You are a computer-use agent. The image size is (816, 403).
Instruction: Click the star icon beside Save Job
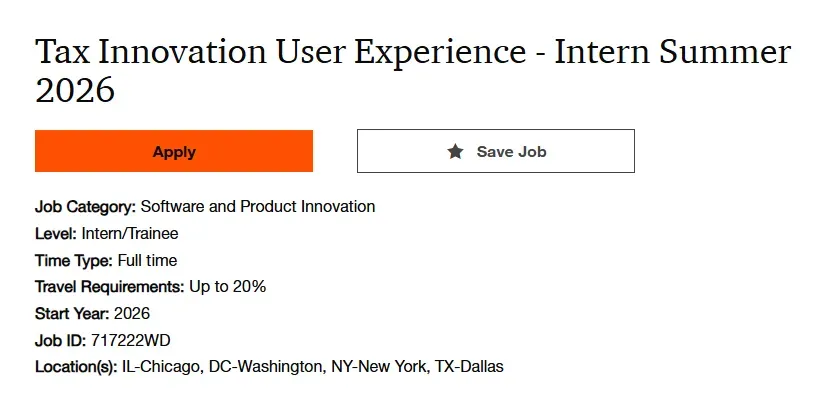pyautogui.click(x=456, y=152)
